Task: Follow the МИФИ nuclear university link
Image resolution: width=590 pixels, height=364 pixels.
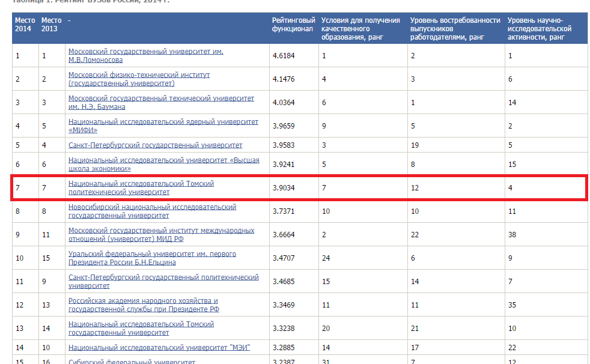Action: point(163,126)
